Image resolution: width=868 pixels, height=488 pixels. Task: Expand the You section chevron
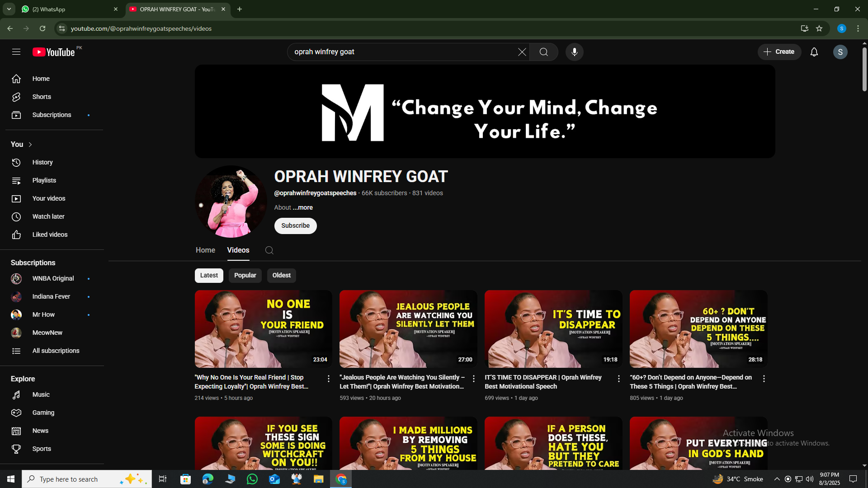point(30,145)
